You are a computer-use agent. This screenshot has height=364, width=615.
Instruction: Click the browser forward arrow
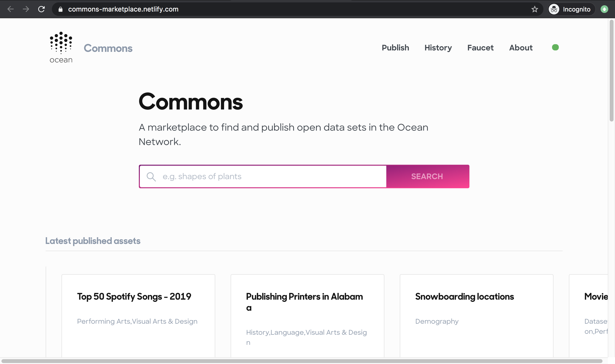[26, 9]
